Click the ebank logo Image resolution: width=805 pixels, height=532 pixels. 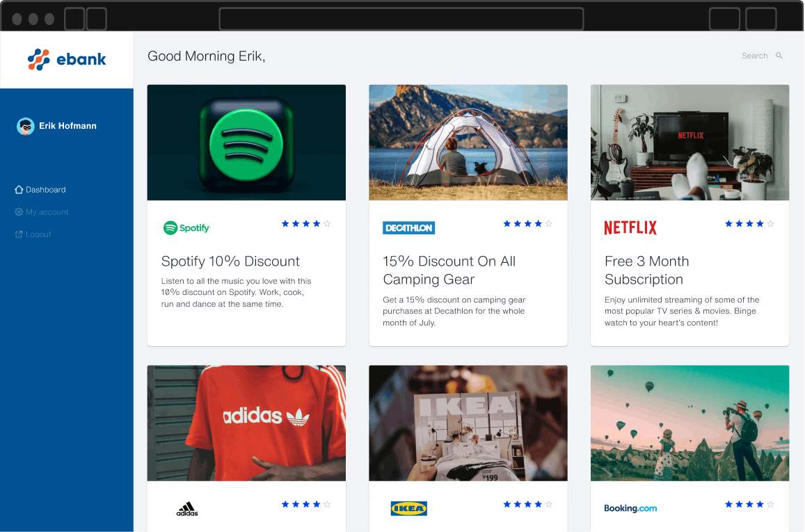67,60
